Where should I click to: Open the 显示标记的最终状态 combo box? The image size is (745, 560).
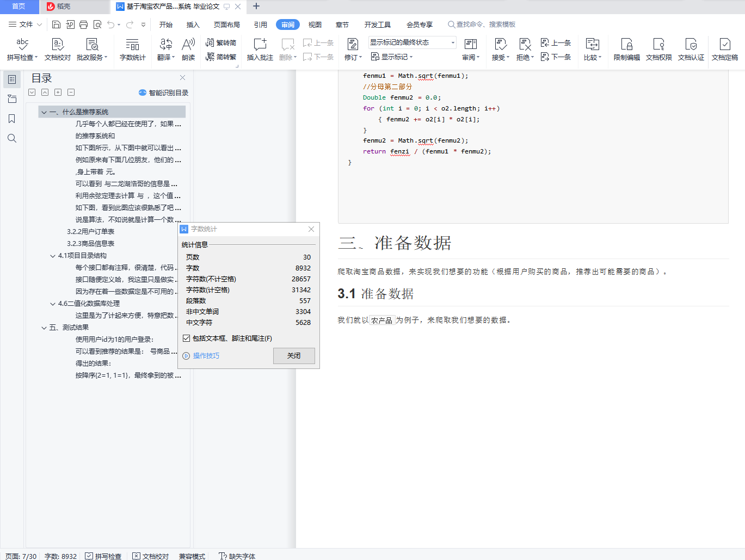[x=412, y=42]
